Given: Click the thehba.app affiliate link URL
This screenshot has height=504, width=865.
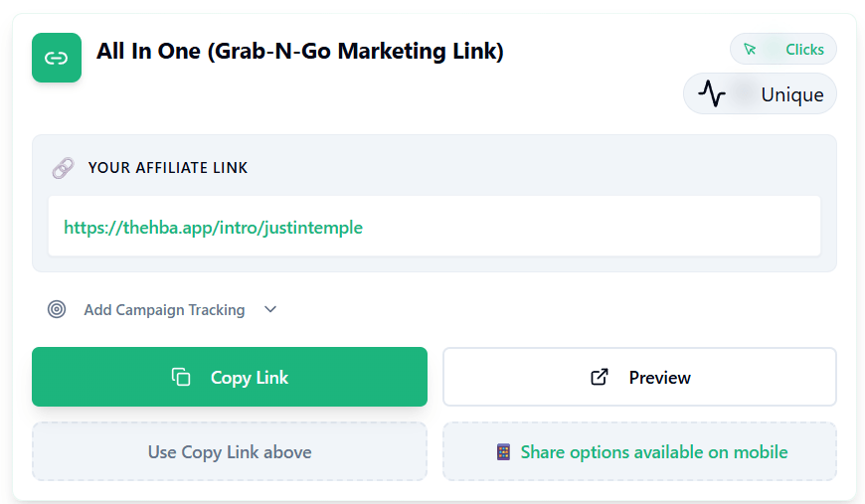Looking at the screenshot, I should [x=213, y=228].
